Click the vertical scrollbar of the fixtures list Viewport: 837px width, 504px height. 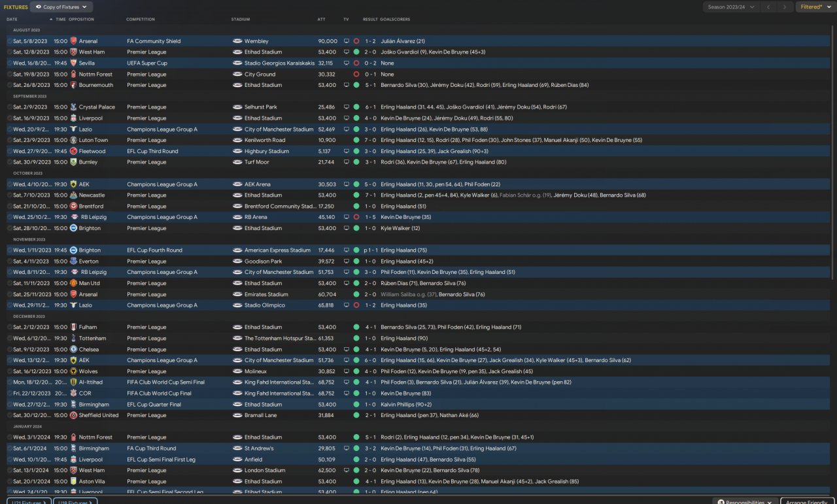[x=833, y=154]
